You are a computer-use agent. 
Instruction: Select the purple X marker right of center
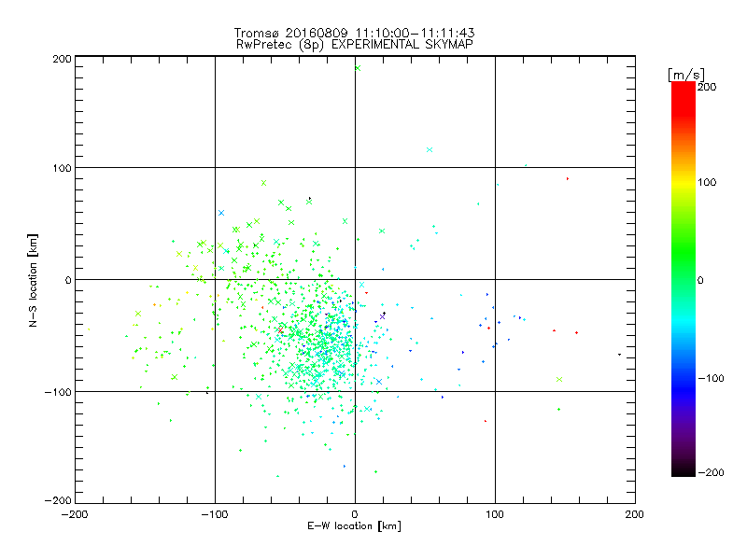(382, 316)
